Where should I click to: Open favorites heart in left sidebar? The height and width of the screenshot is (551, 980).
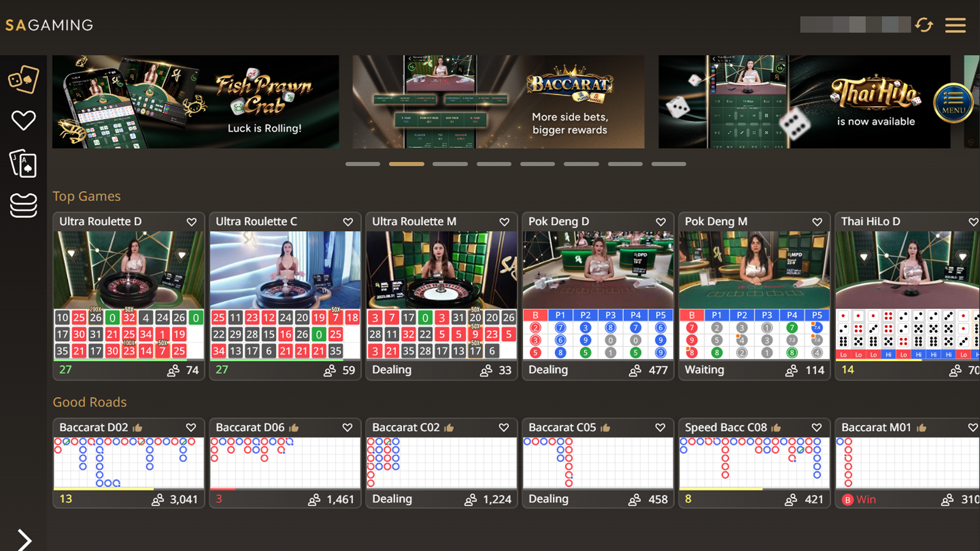(x=23, y=120)
